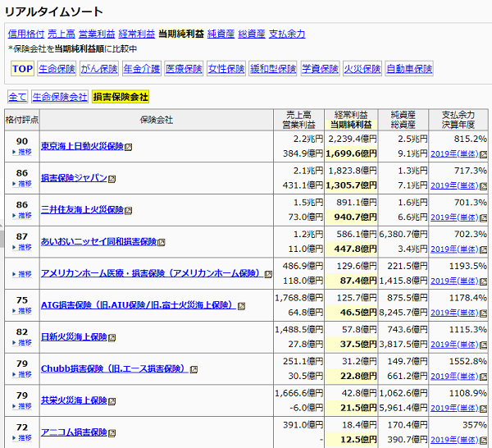Open 共栄火災海上保険 company page

click(74, 400)
